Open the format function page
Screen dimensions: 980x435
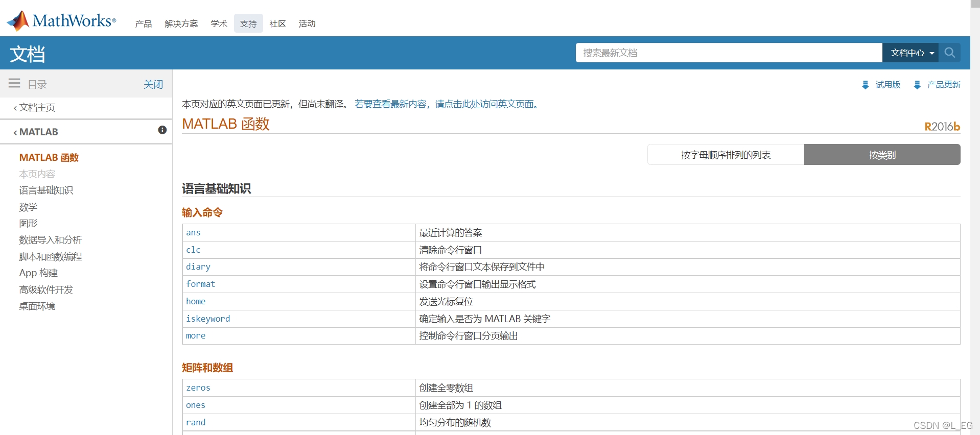coord(200,284)
